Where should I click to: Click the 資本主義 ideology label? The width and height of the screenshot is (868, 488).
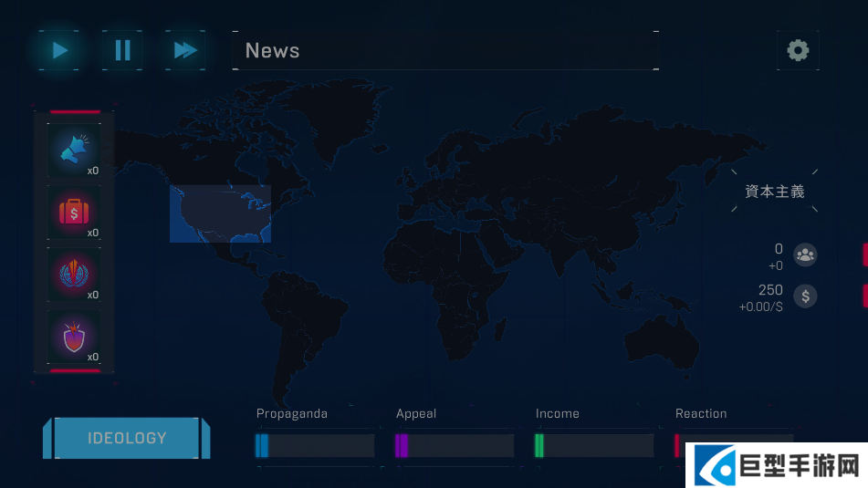coord(775,192)
